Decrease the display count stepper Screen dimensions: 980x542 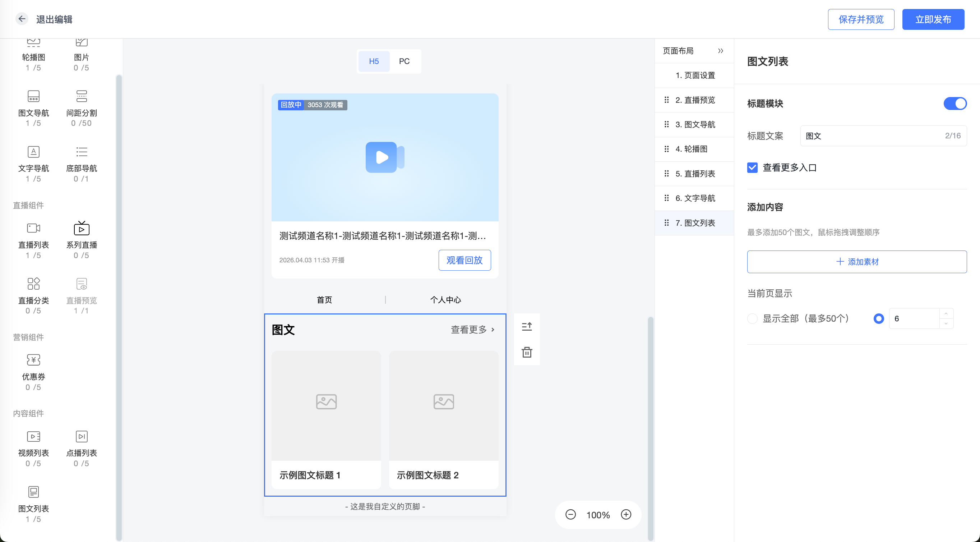946,323
